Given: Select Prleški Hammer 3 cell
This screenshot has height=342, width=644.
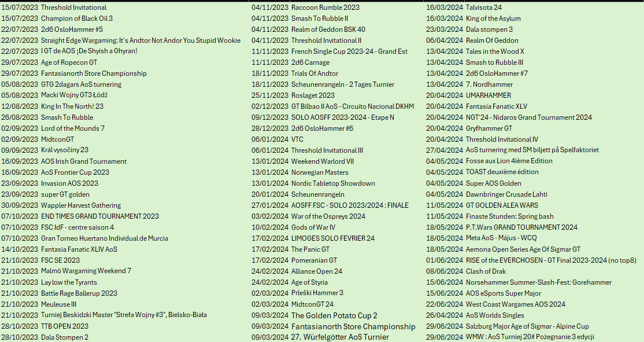Looking at the screenshot, I should tap(317, 293).
